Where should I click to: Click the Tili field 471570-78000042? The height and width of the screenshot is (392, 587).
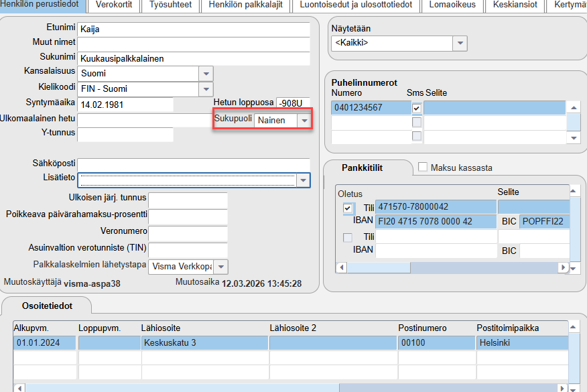pyautogui.click(x=436, y=207)
